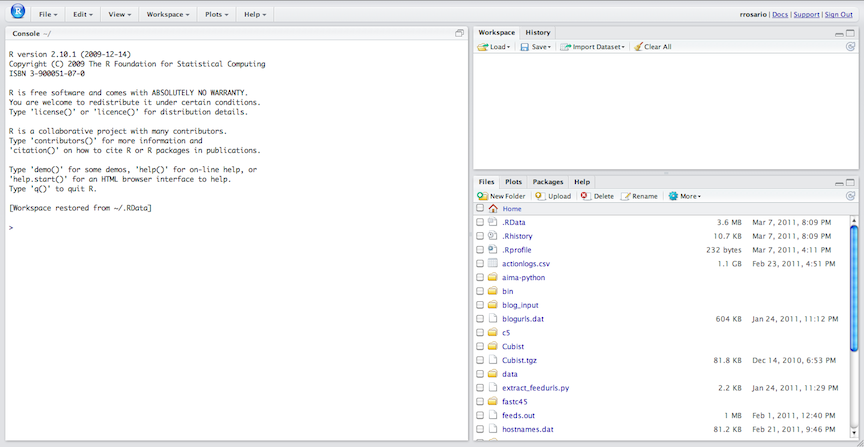This screenshot has width=864, height=447.
Task: Expand the Load workspace dropdown
Action: click(x=494, y=47)
